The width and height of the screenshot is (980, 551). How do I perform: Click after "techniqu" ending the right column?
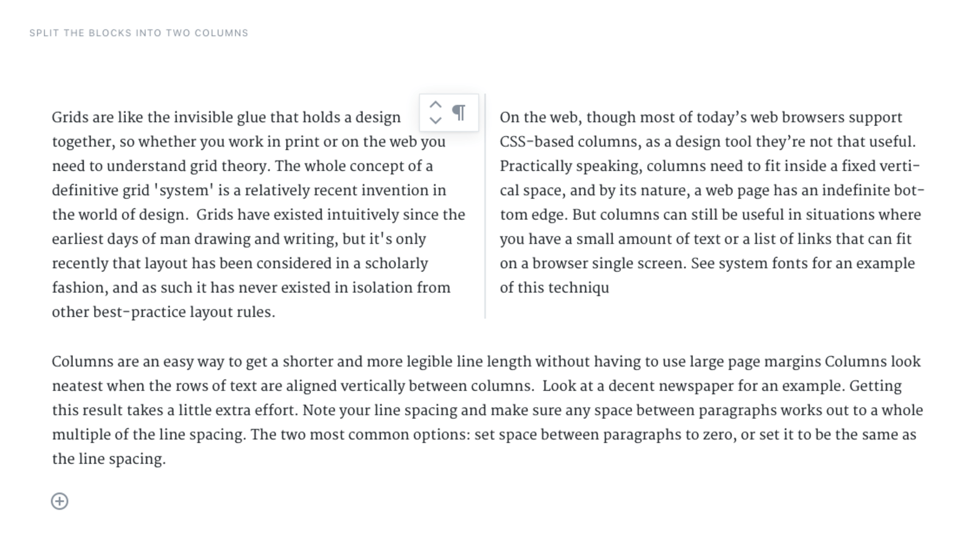pyautogui.click(x=610, y=288)
